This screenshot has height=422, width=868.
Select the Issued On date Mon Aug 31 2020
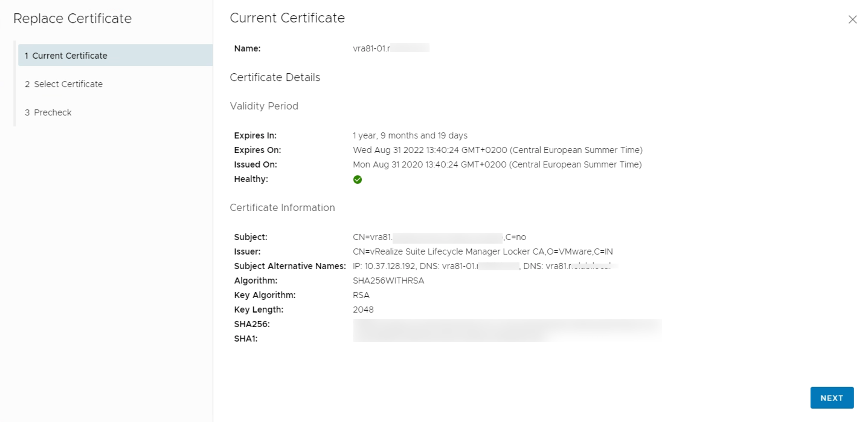497,164
